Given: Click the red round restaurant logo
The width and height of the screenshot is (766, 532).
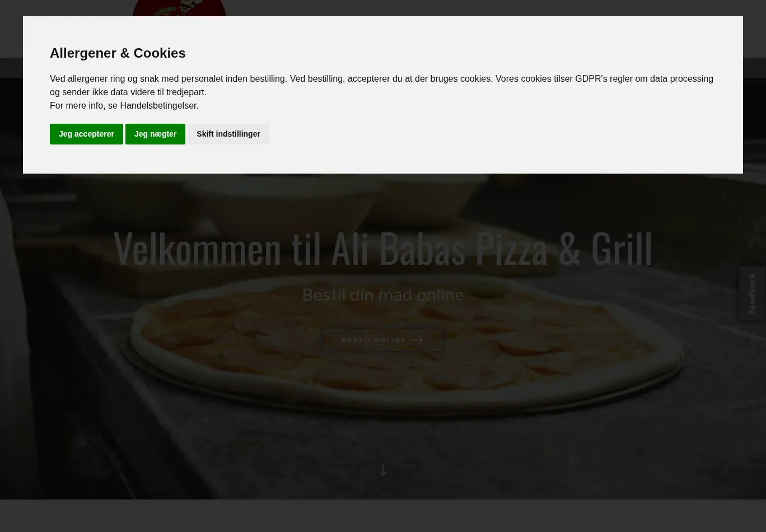Looking at the screenshot, I should click(x=179, y=8).
